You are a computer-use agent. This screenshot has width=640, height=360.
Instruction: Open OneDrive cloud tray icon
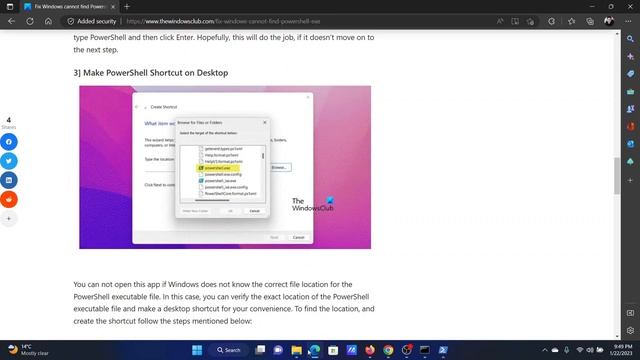tap(555, 350)
